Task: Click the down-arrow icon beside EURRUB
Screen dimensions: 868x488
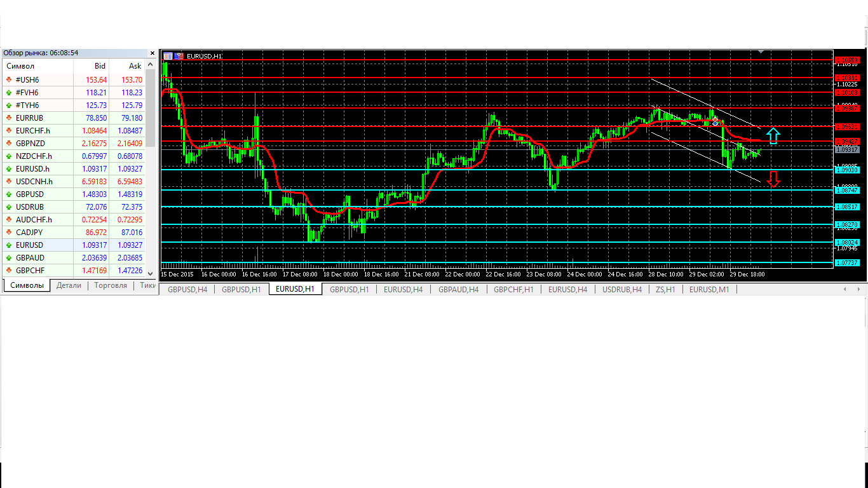Action: [x=9, y=118]
